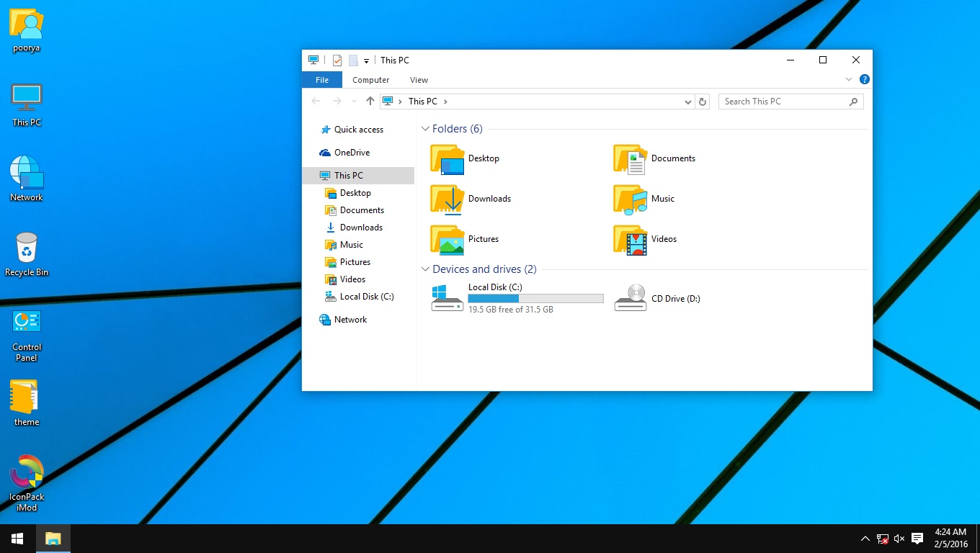Click the Help question mark button

pos(864,79)
